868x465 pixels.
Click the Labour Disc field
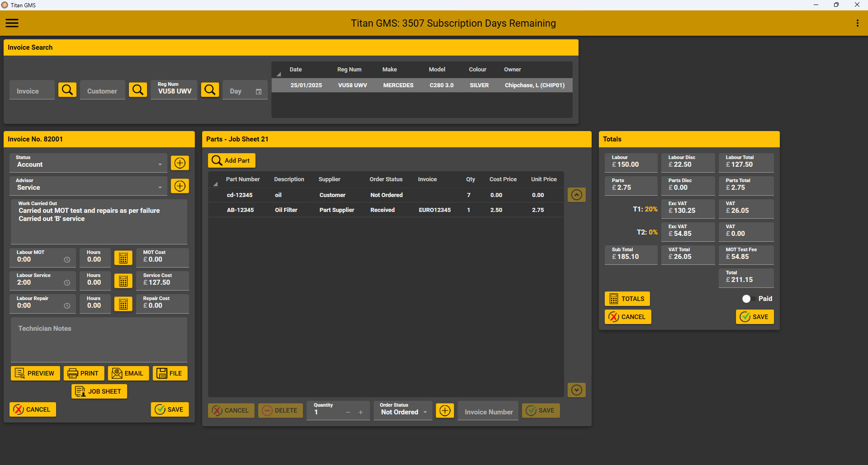[688, 163]
